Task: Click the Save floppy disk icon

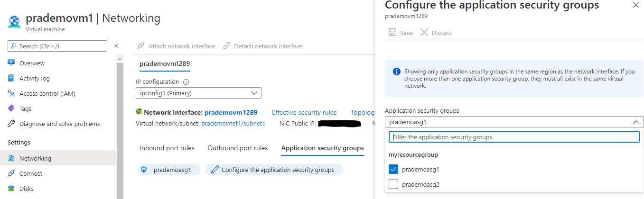Action: tap(392, 33)
